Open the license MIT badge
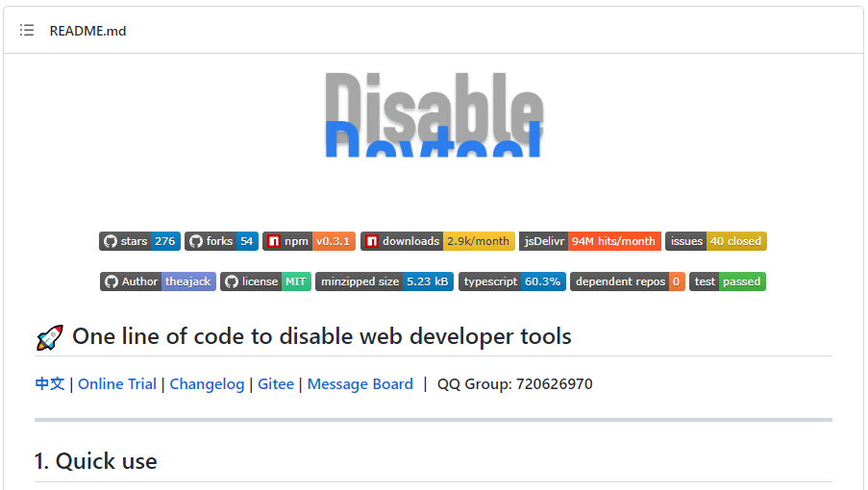 [265, 282]
